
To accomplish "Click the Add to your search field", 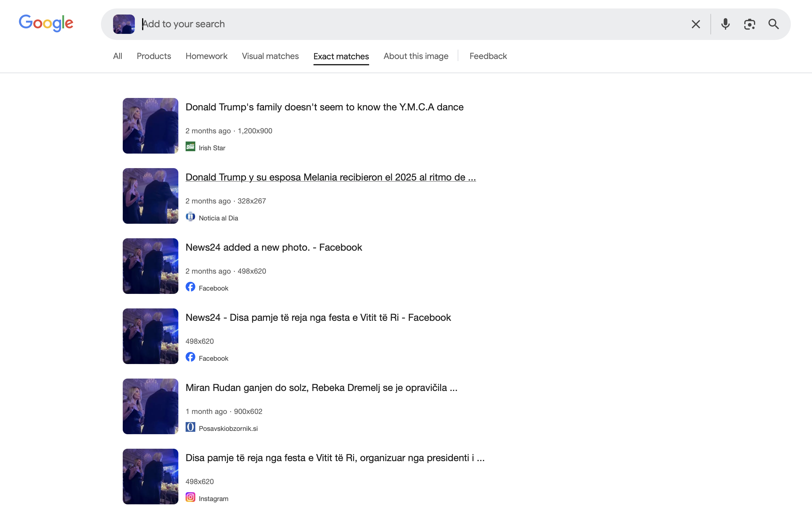I will point(405,24).
